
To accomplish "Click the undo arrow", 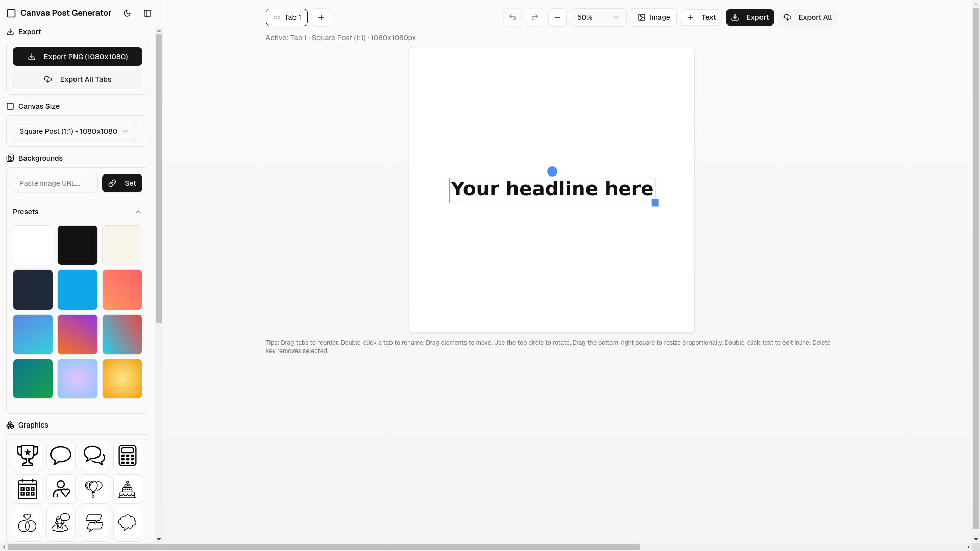I will (512, 17).
